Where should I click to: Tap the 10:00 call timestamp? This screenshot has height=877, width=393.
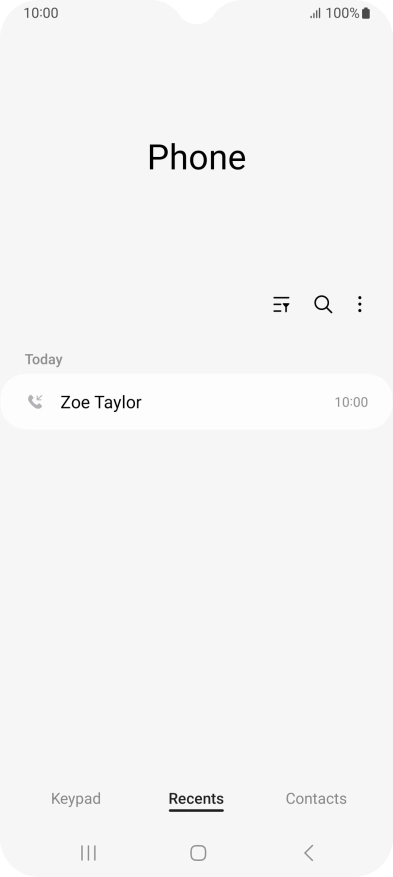pos(351,402)
